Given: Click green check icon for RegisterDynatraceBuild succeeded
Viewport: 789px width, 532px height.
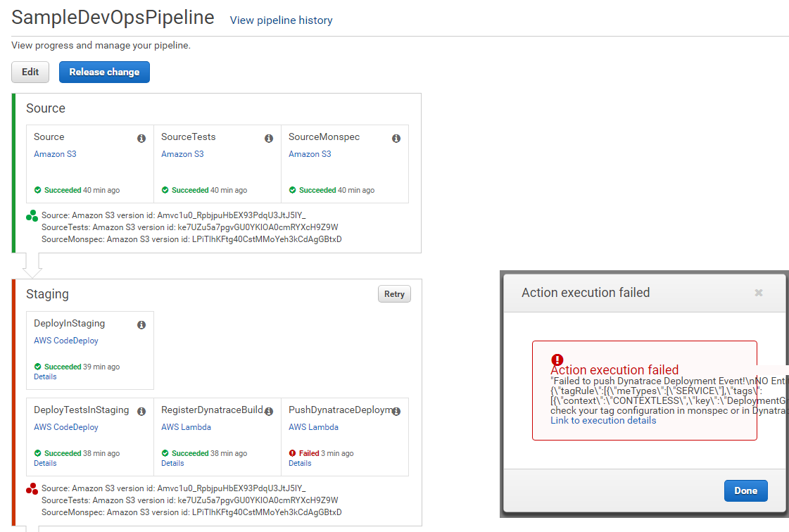Looking at the screenshot, I should pyautogui.click(x=165, y=453).
